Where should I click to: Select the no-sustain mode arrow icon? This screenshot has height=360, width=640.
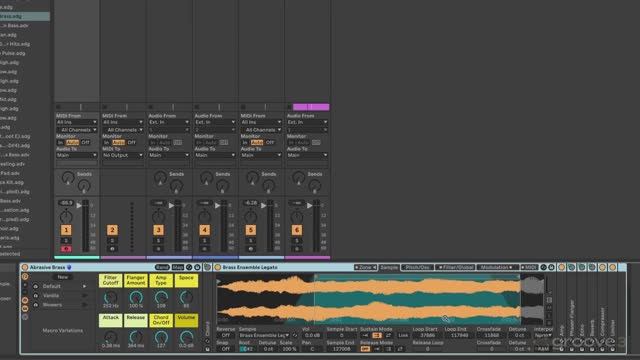365,336
